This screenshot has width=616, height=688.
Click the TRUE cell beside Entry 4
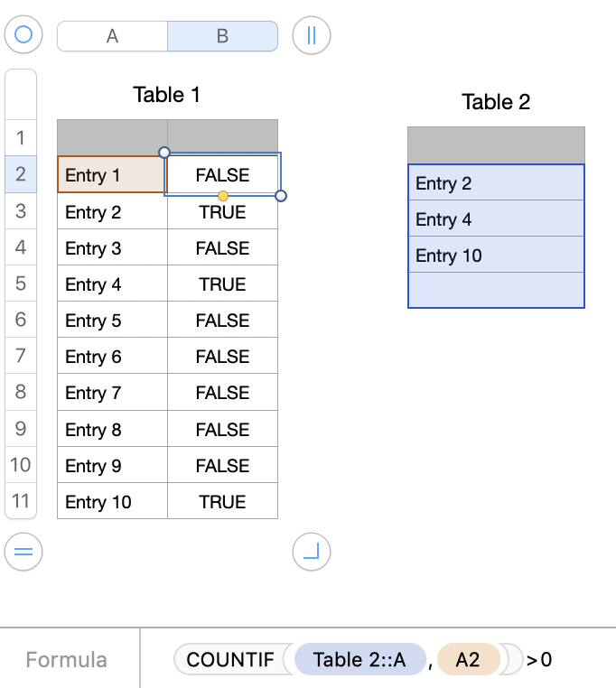[x=222, y=284]
